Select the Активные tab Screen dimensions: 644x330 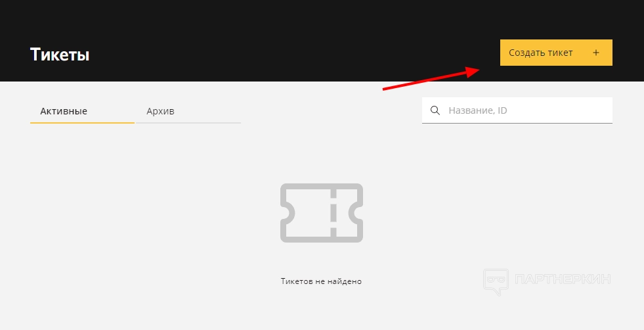pyautogui.click(x=82, y=111)
